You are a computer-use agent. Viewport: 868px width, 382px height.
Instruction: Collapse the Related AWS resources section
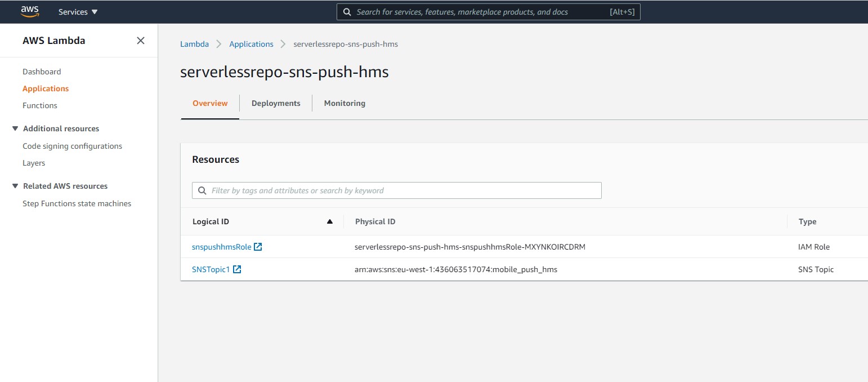click(15, 186)
